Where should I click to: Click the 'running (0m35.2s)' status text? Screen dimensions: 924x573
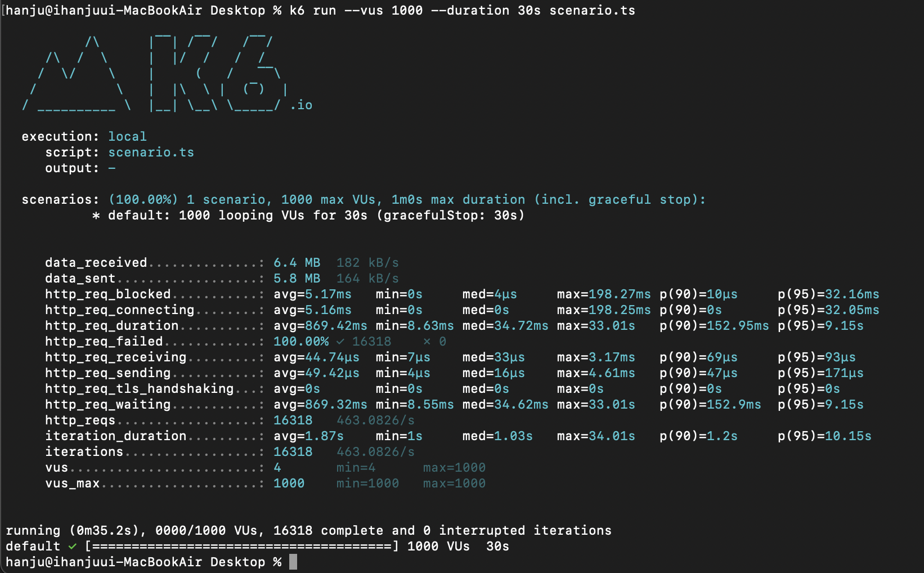[x=72, y=531]
